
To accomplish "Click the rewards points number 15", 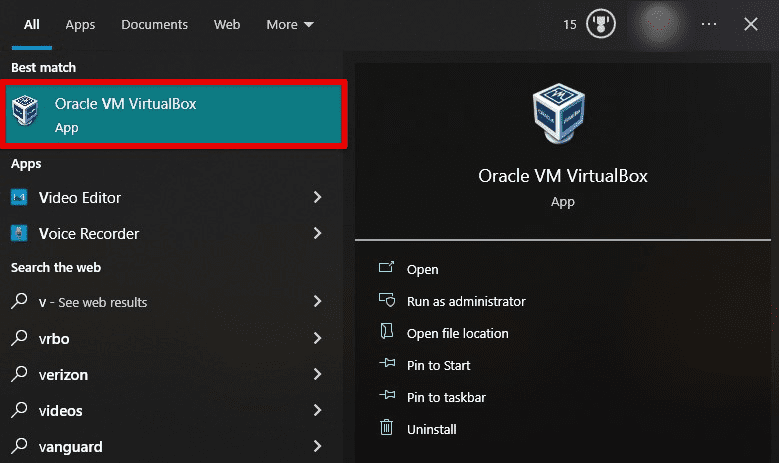I will 570,24.
